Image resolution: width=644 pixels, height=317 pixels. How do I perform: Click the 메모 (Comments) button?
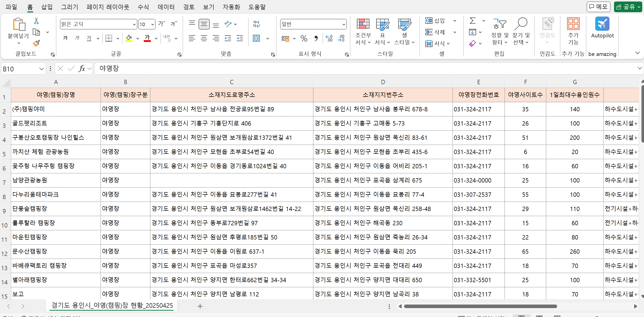[598, 7]
